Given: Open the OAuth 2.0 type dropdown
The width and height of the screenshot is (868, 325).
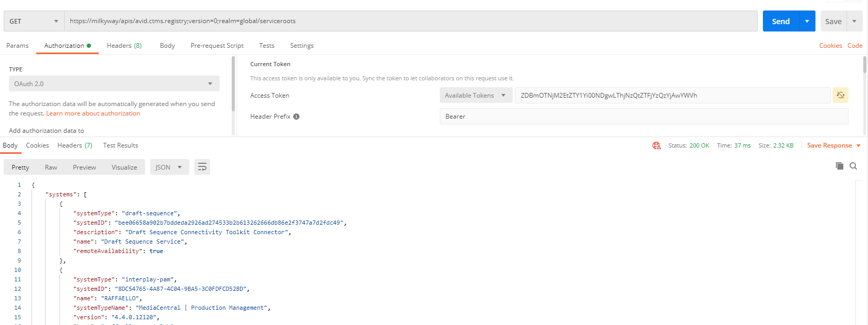Looking at the screenshot, I should click(x=114, y=83).
